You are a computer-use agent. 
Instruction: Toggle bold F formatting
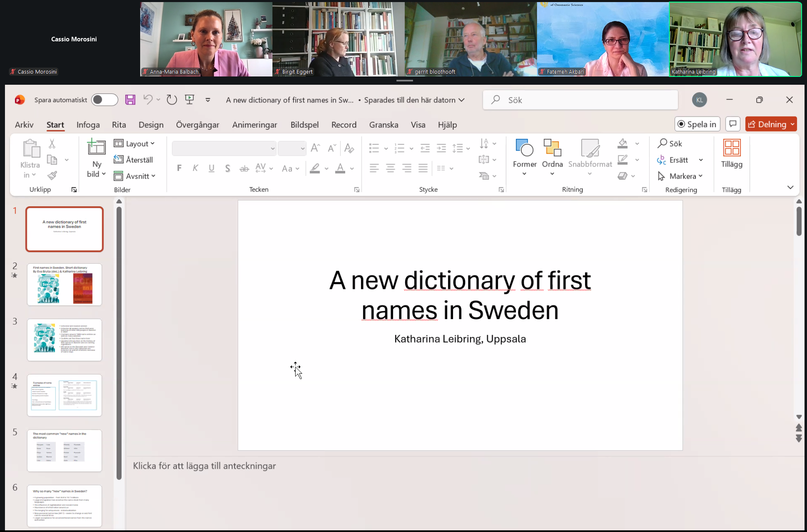tap(179, 168)
